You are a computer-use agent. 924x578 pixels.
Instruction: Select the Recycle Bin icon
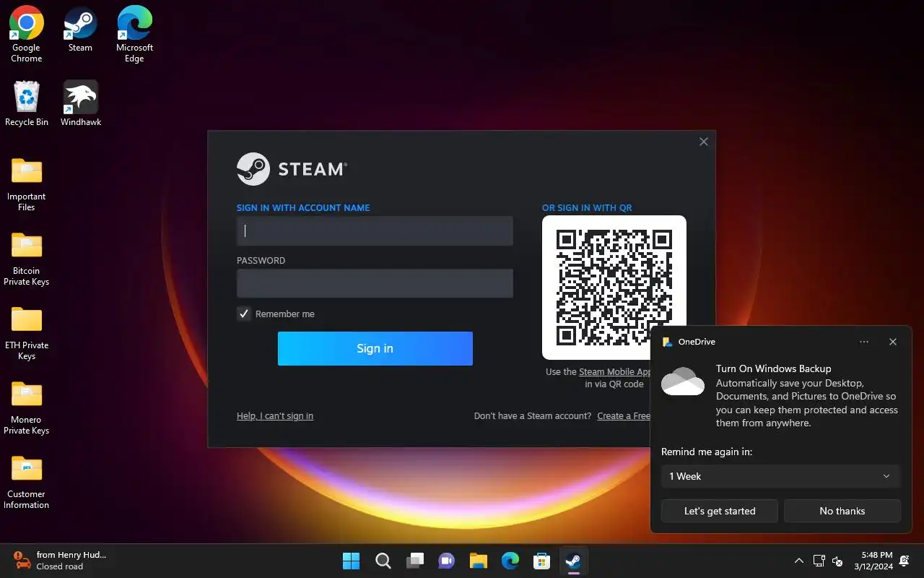(x=27, y=104)
